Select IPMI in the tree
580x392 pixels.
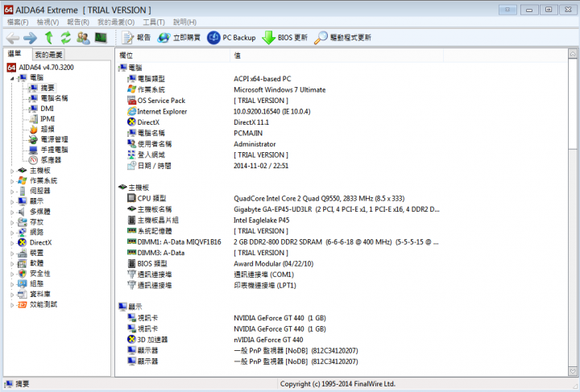pos(48,119)
